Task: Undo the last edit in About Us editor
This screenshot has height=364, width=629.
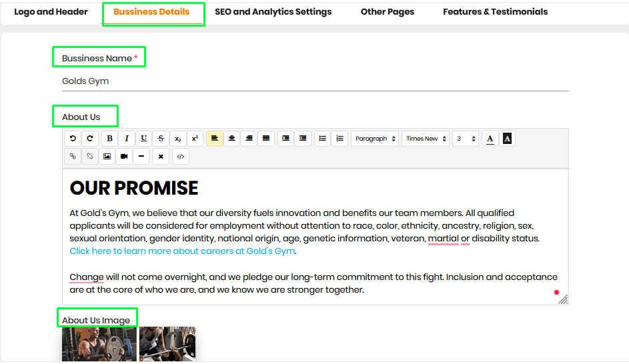Action: coord(73,139)
